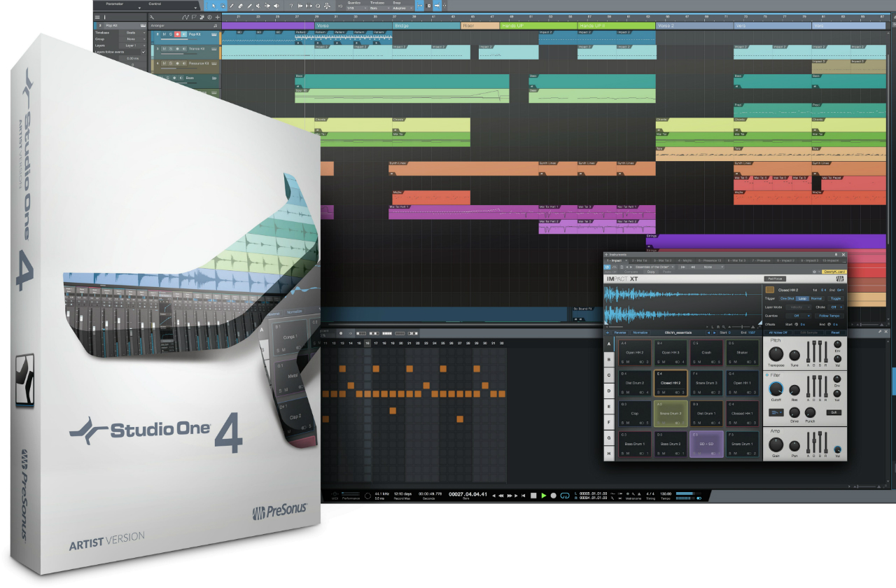Viewport: 896px width, 588px height.
Task: Click the Closed HH 2 pad color swatch
Action: (x=770, y=290)
